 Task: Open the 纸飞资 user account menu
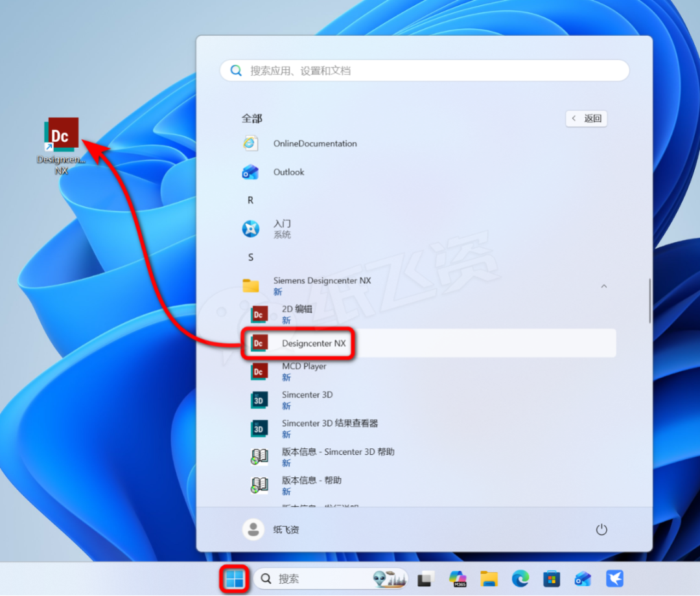pyautogui.click(x=271, y=529)
